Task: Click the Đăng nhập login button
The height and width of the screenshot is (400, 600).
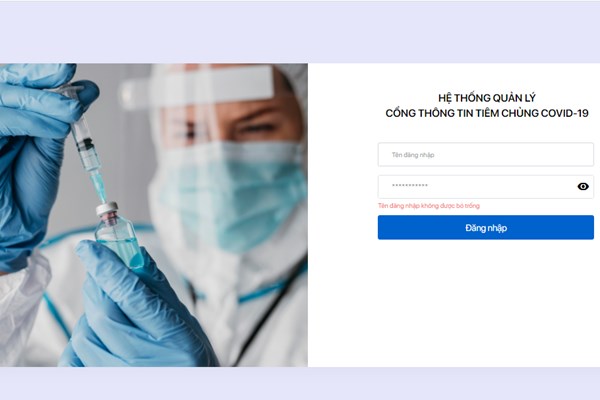Action: pos(486,227)
